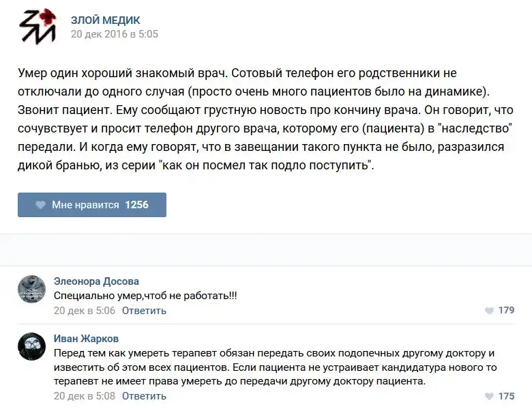Viewport: 532px width, 407px height.
Task: Reply to Элеонора Досова's comment
Action: 144,310
